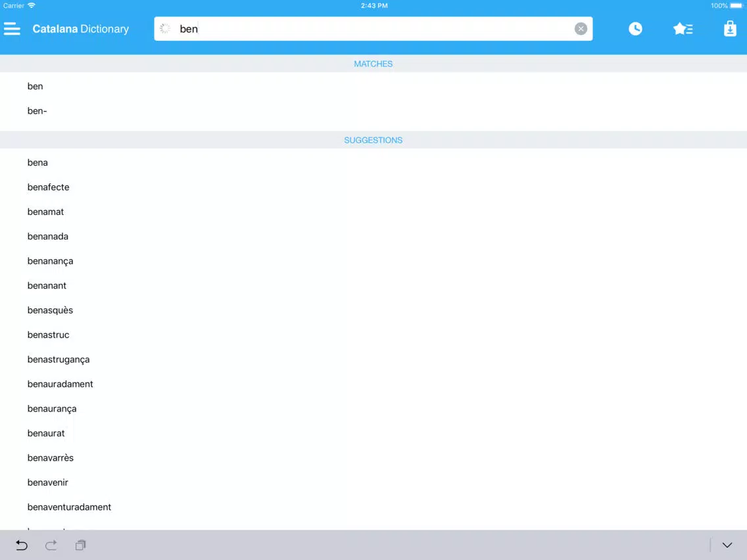This screenshot has height=560, width=747.
Task: Select the match 'ben'
Action: (373, 86)
